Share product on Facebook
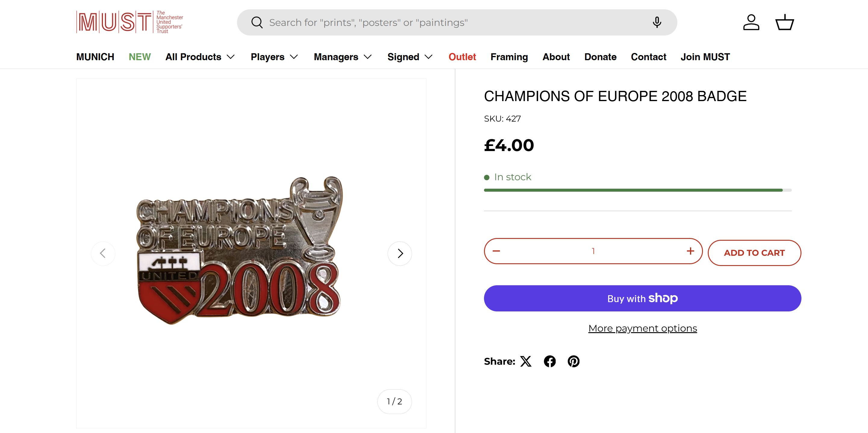This screenshot has width=868, height=433. (x=550, y=361)
